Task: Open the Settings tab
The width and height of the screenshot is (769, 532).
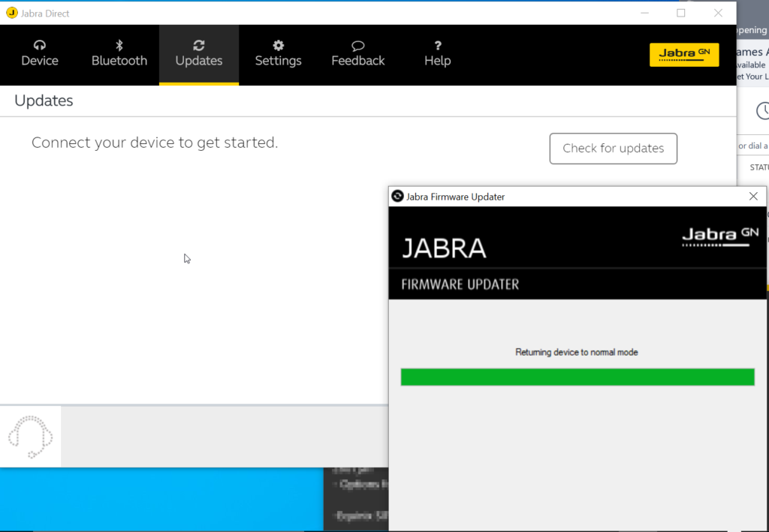Action: [x=278, y=54]
